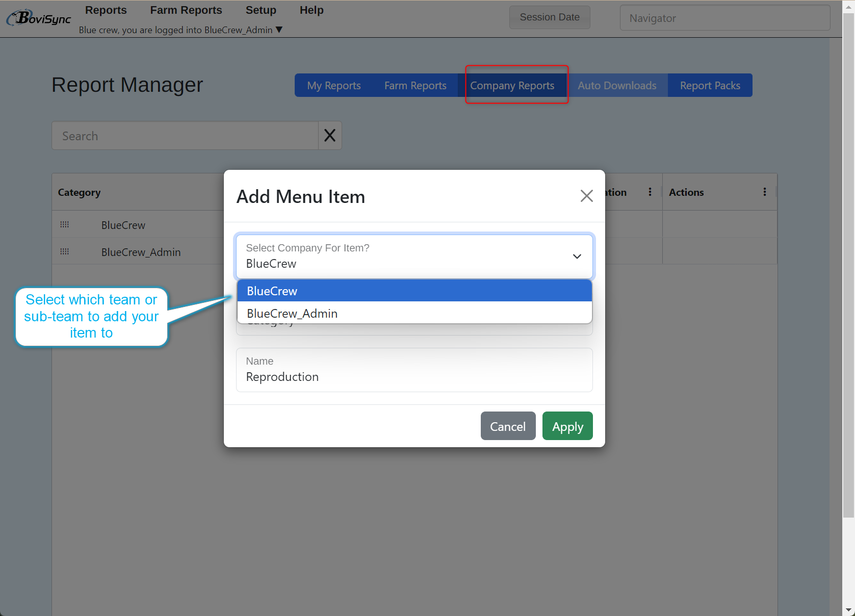855x616 pixels.
Task: Click the drag handle for the BlueCrew row
Action: 64,224
